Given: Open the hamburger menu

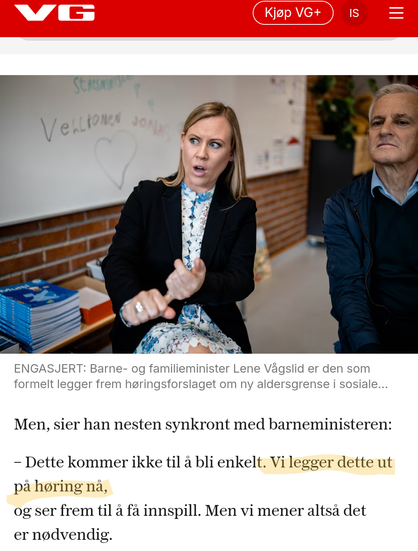Looking at the screenshot, I should point(396,13).
